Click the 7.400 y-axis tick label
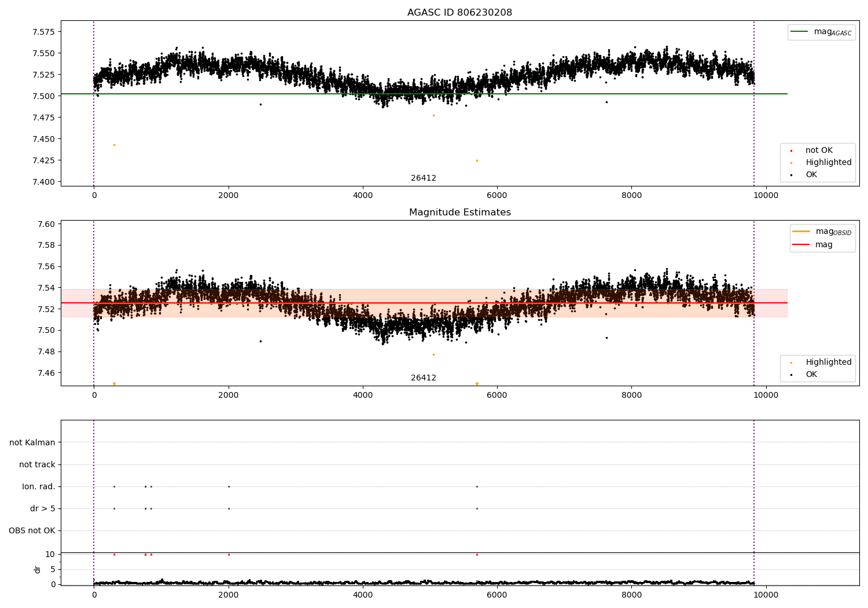The width and height of the screenshot is (868, 608). (43, 182)
